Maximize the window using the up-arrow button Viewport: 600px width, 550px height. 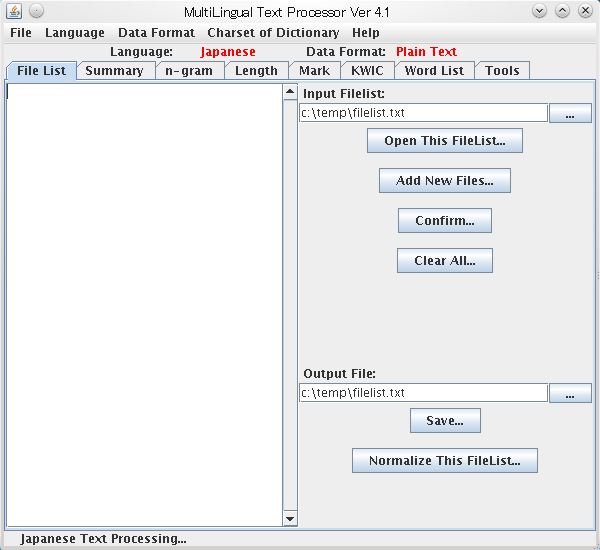(562, 11)
